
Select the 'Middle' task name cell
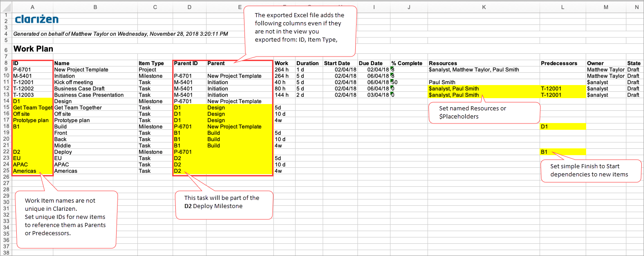tap(95, 146)
